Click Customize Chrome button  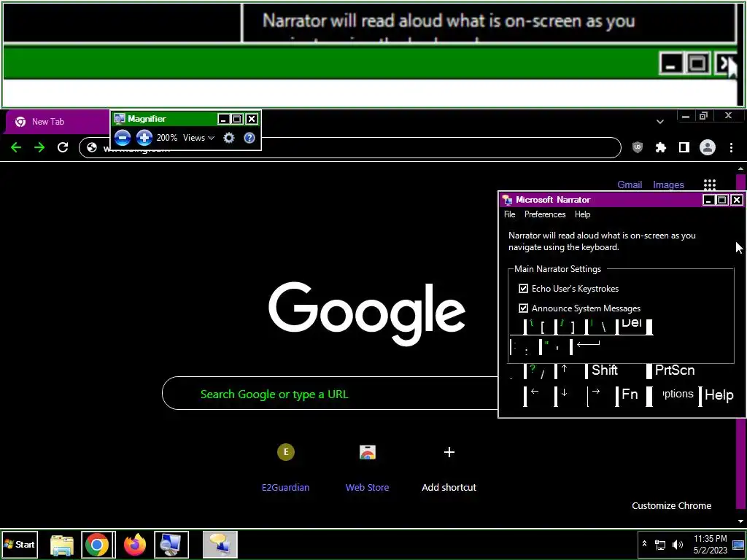671,506
